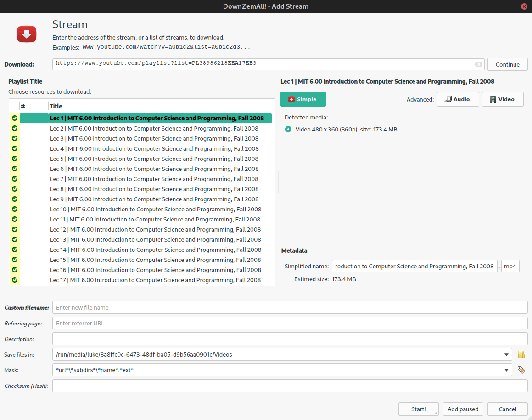Uncheck the Lec 10 row checkmark

point(15,209)
